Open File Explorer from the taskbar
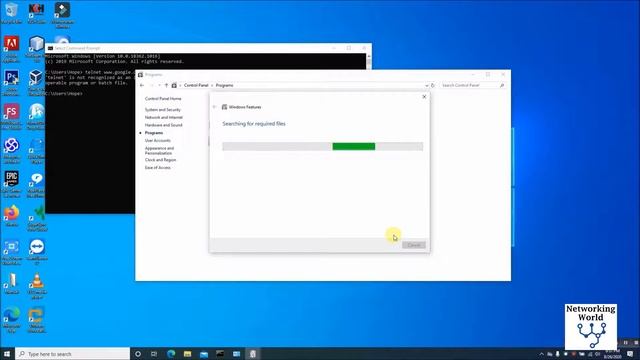Image resolution: width=640 pixels, height=360 pixels. [x=187, y=354]
